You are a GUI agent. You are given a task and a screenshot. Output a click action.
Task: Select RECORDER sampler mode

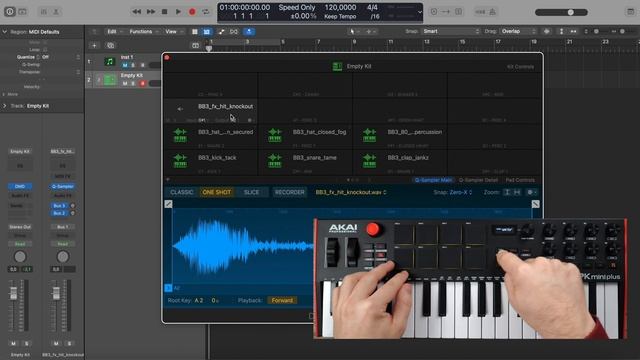289,192
